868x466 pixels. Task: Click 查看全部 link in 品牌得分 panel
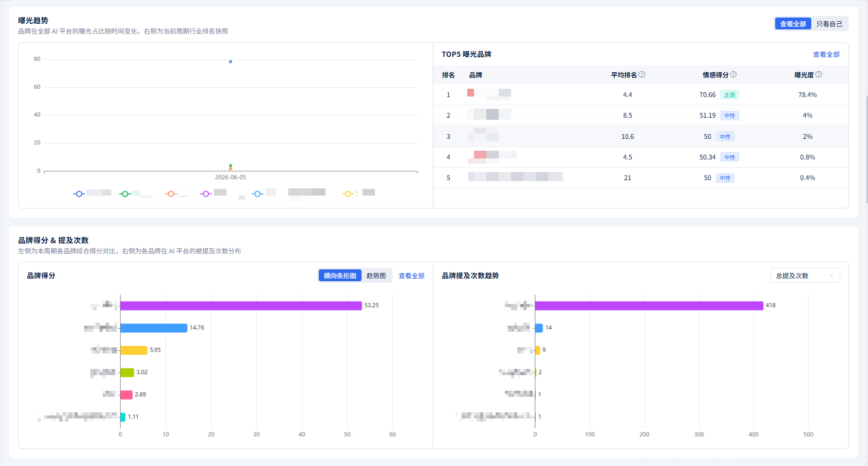pyautogui.click(x=412, y=276)
